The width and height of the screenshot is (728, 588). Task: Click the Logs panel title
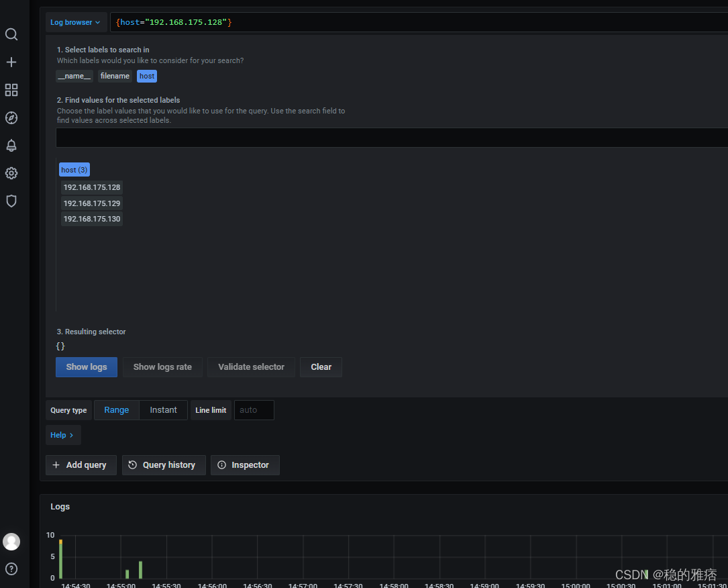60,507
